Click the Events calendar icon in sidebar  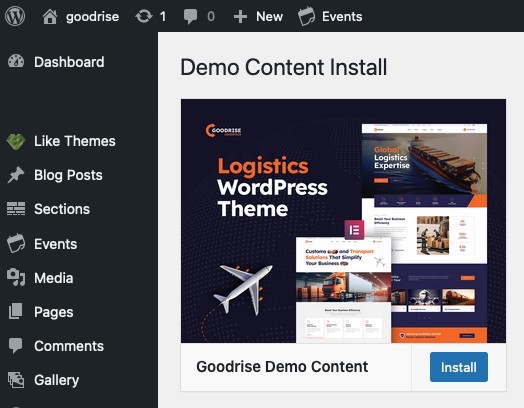16,243
